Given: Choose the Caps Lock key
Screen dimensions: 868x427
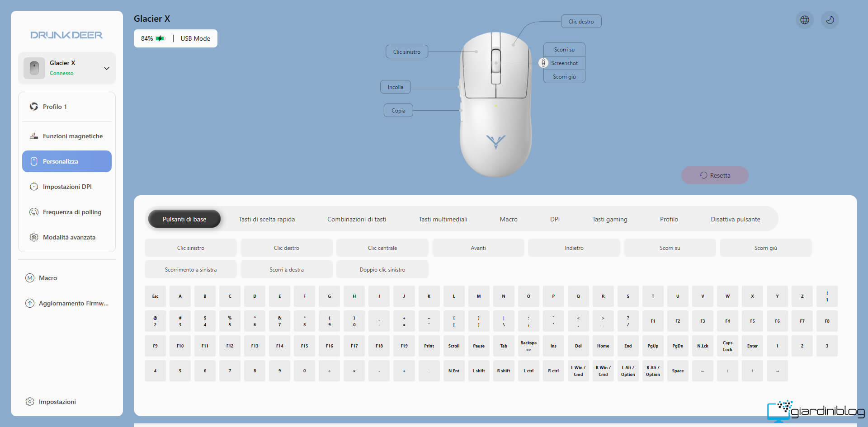Looking at the screenshot, I should [x=727, y=346].
